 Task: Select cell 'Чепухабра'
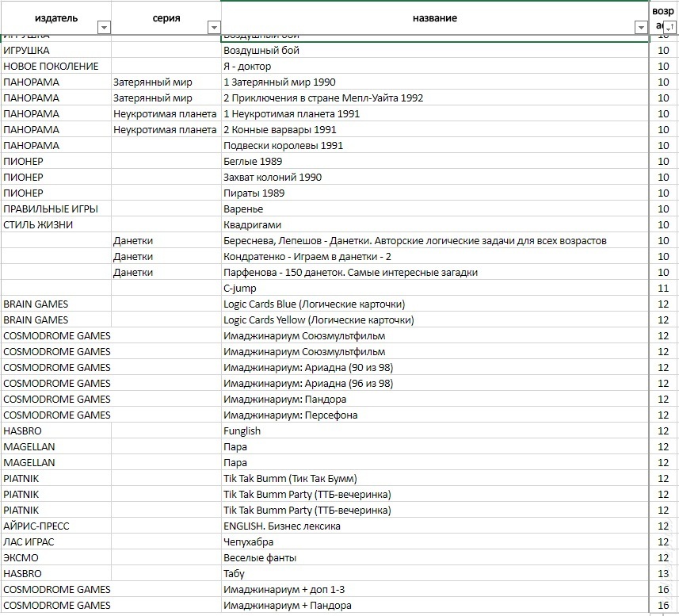pos(435,542)
